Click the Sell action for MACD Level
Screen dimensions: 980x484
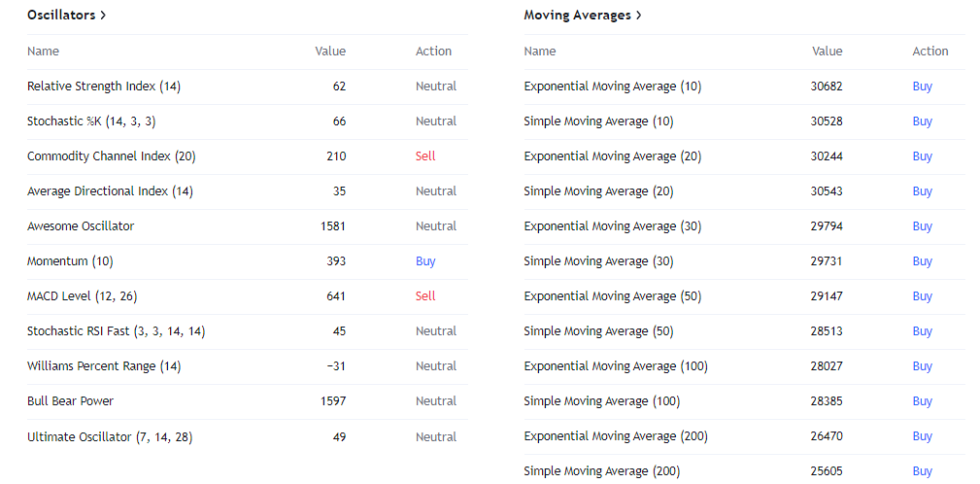[x=425, y=296]
